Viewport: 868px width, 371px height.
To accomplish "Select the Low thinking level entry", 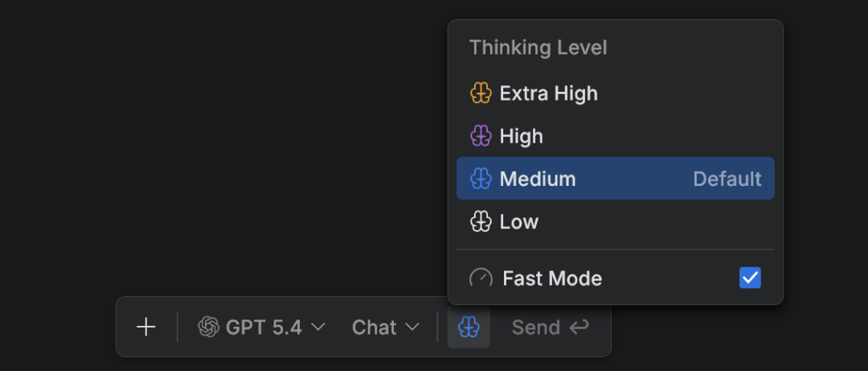I will coord(519,221).
